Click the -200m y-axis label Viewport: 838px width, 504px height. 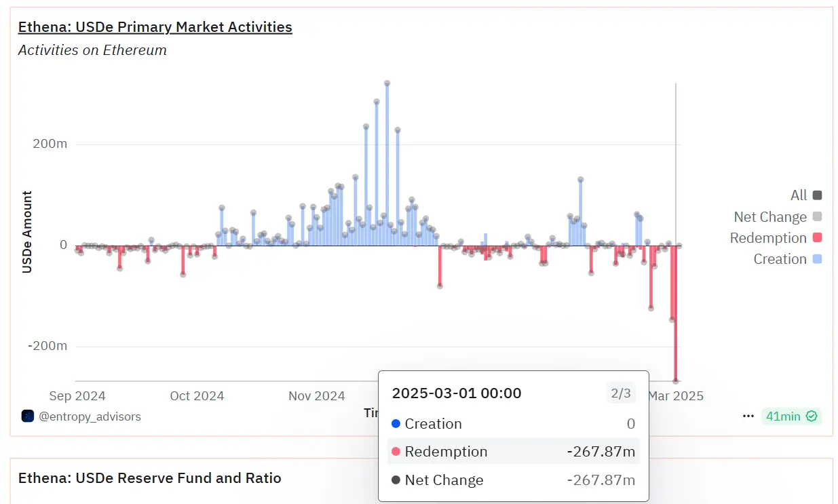point(47,346)
